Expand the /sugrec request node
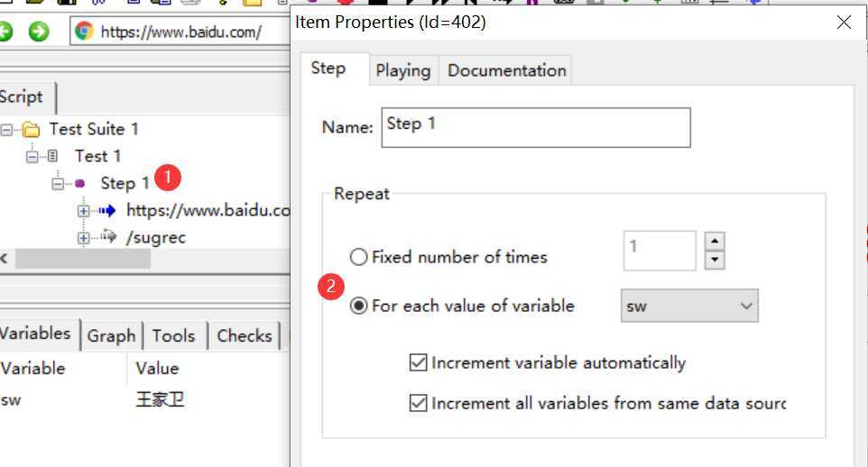 pyautogui.click(x=84, y=238)
